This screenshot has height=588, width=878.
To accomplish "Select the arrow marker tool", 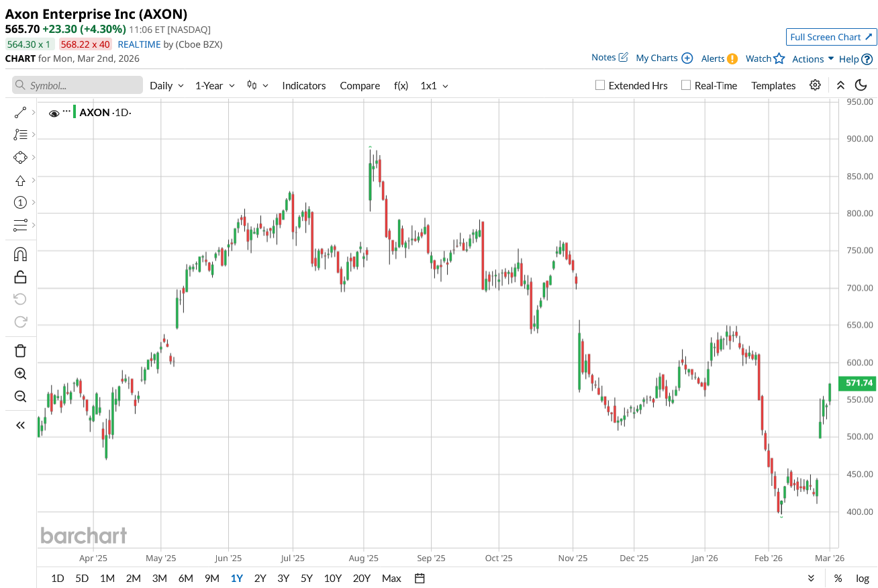I will point(20,181).
